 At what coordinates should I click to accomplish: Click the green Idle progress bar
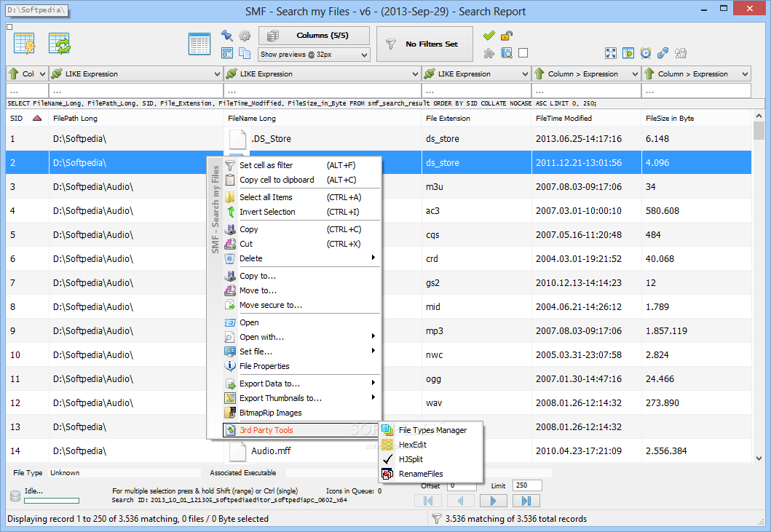point(52,501)
